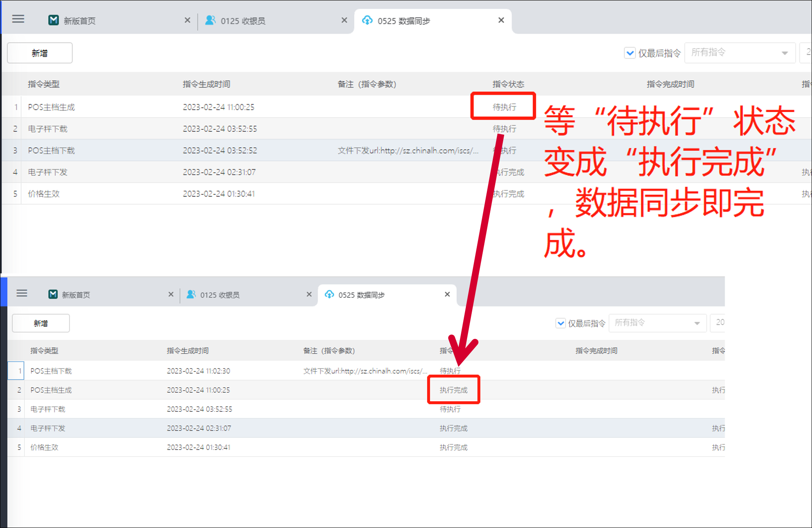
Task: Close the upper 0525 数据同步 tab
Action: (501, 20)
